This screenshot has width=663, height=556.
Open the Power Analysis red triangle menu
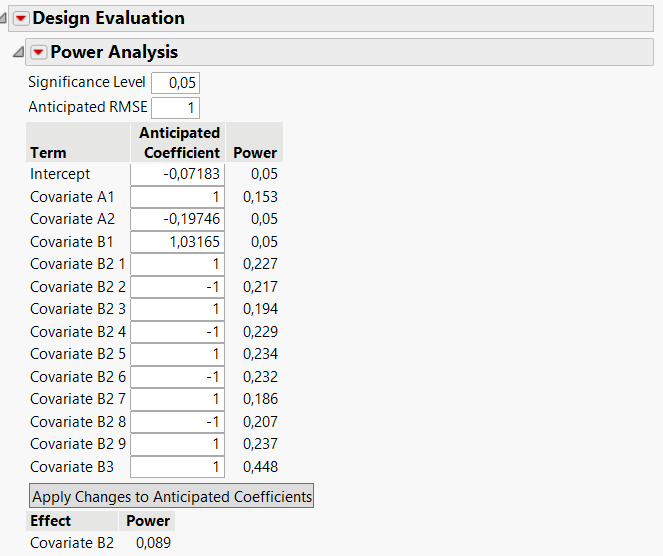[x=38, y=52]
